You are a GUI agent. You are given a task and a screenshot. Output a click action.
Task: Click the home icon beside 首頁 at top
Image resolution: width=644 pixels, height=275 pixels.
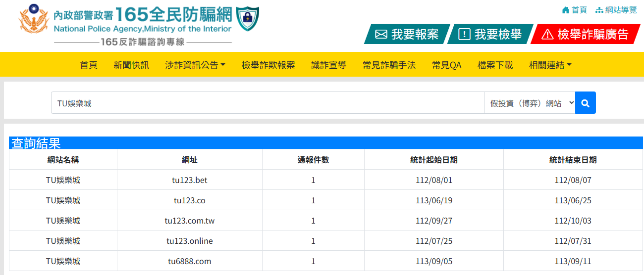coord(566,10)
